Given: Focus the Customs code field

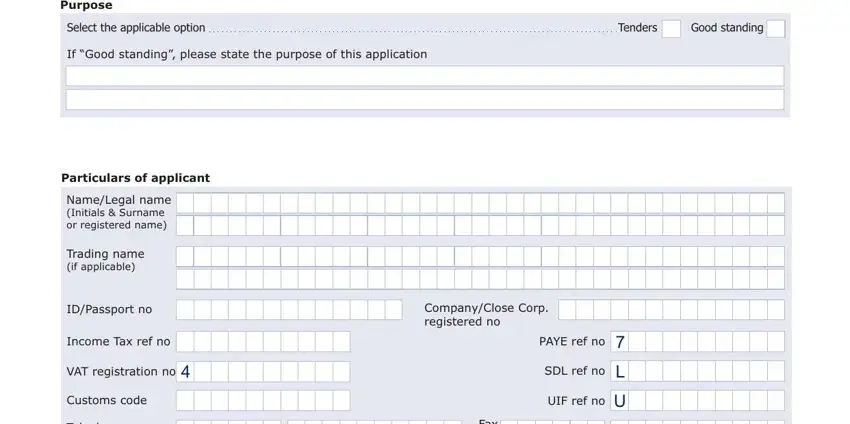Looking at the screenshot, I should point(263,400).
